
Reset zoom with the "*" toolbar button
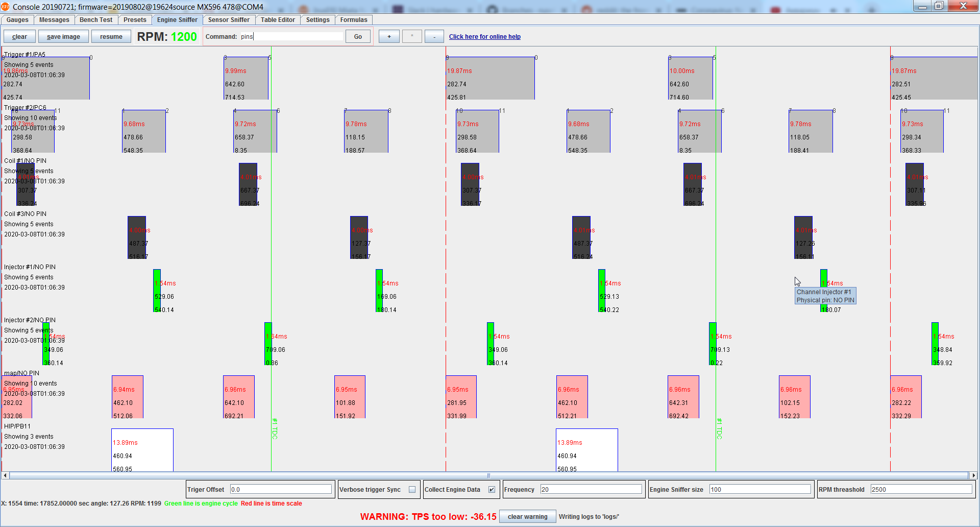pos(411,36)
